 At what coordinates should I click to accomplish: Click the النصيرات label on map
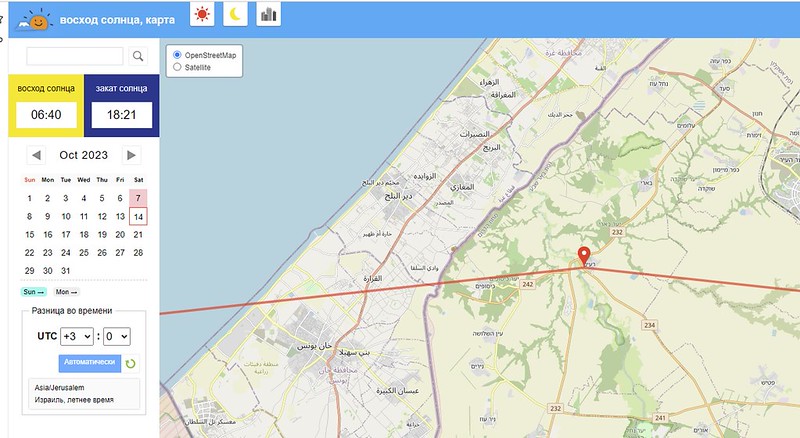click(x=474, y=134)
